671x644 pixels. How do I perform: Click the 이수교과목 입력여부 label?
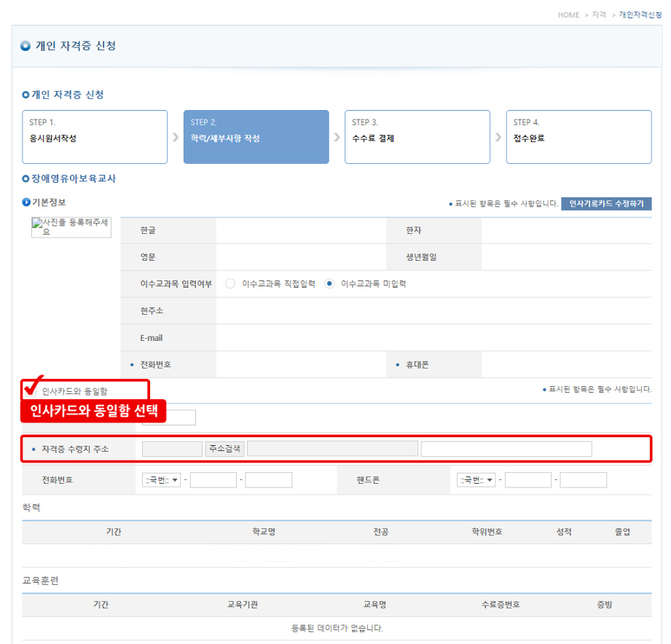[176, 283]
